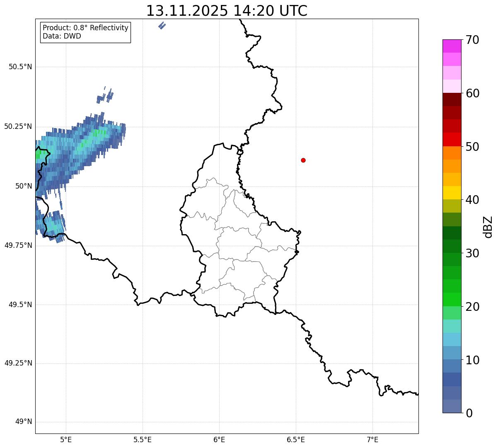Click the 49.25°N latitude label

[x=18, y=363]
